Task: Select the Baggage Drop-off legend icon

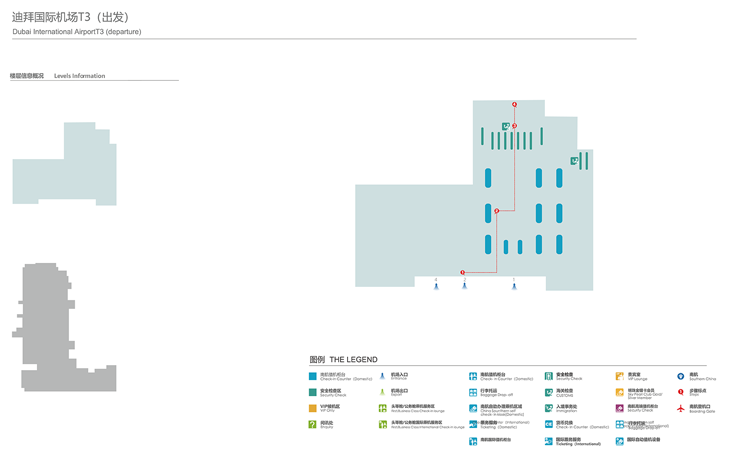Action: pyautogui.click(x=473, y=392)
